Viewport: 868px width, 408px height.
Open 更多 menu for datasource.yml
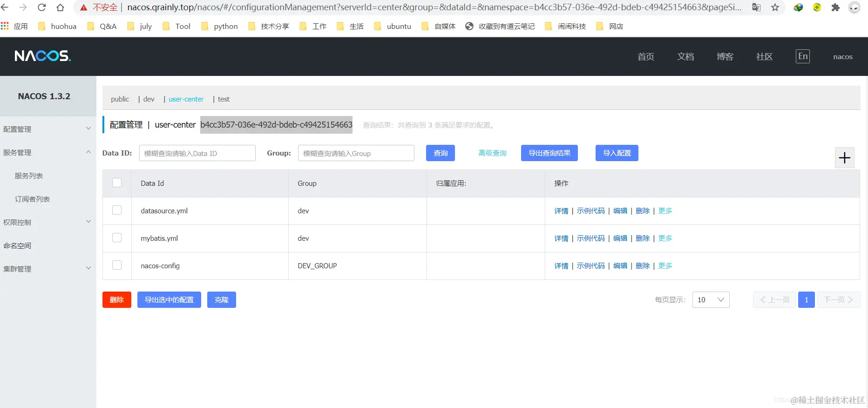665,211
